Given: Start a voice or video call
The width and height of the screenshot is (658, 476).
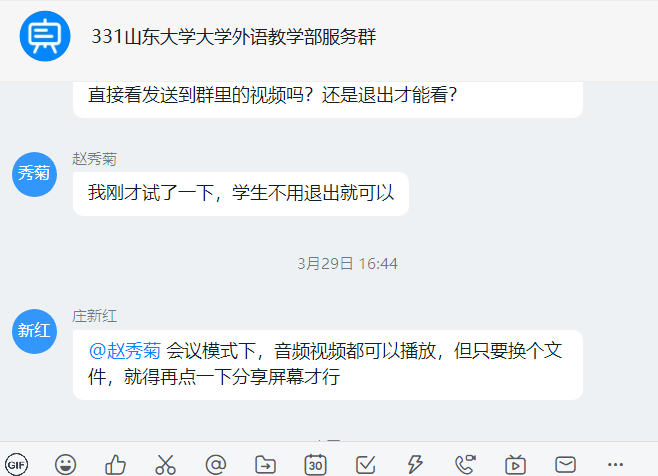Looking at the screenshot, I should coord(465,465).
